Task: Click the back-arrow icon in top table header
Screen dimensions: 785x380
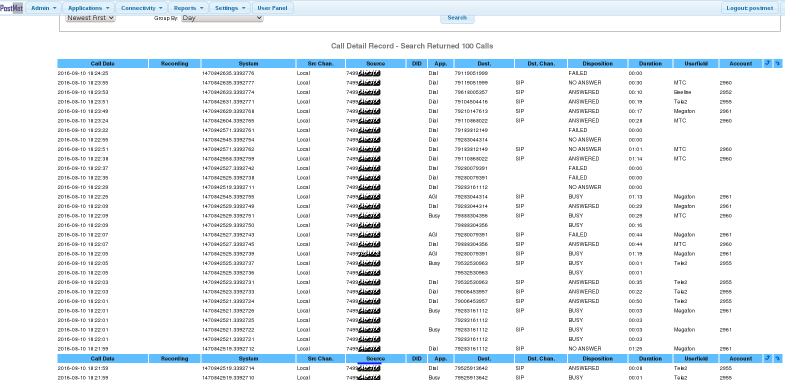Action: click(x=777, y=64)
